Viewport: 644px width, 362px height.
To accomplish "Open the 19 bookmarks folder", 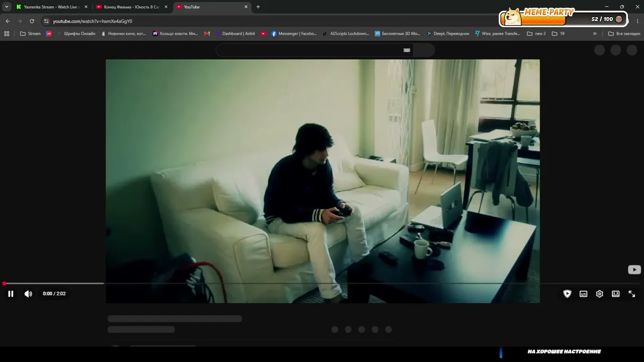I will pos(558,34).
